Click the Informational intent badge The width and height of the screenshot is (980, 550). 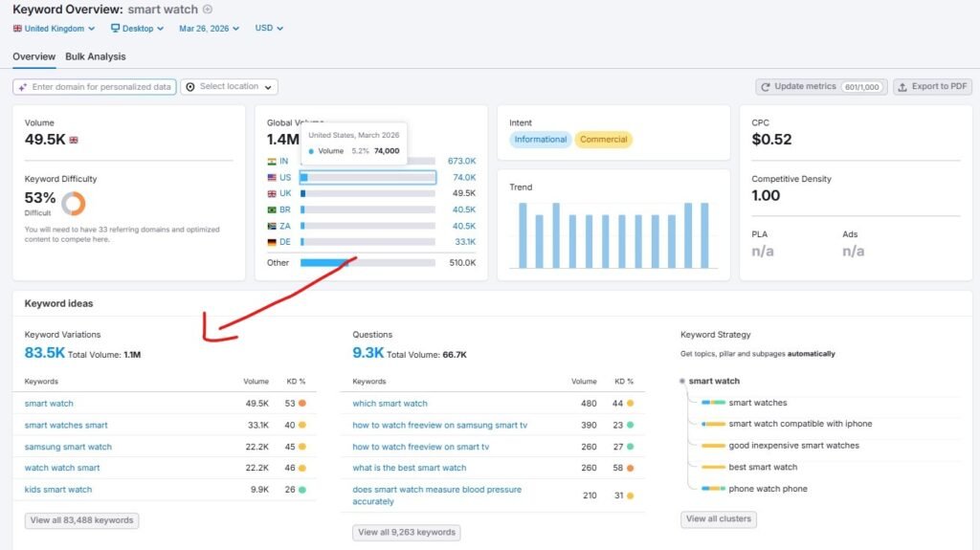541,140
